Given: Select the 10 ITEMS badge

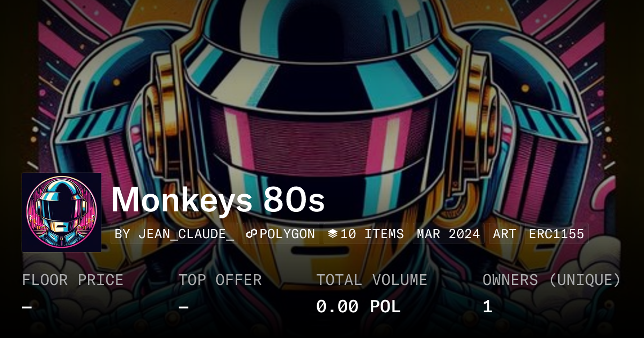Looking at the screenshot, I should [x=365, y=234].
